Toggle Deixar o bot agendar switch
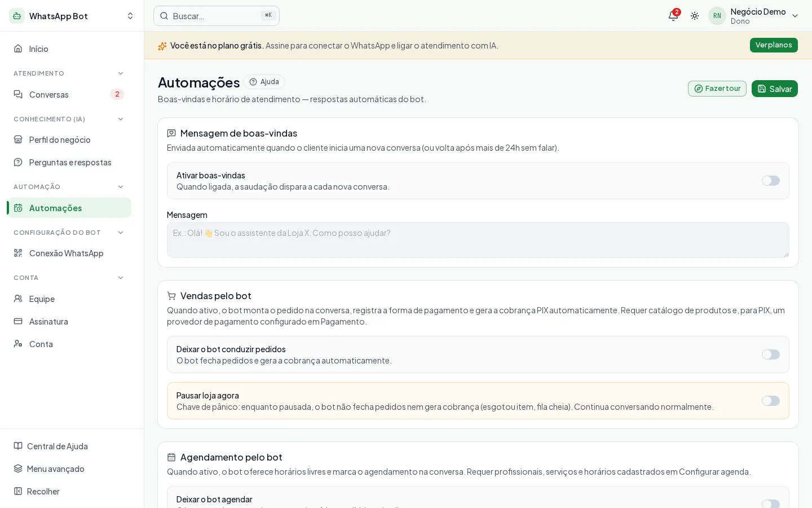 [771, 503]
